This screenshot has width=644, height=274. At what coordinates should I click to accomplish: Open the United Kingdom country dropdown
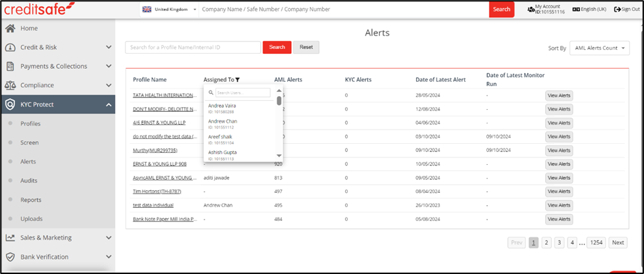coord(170,9)
